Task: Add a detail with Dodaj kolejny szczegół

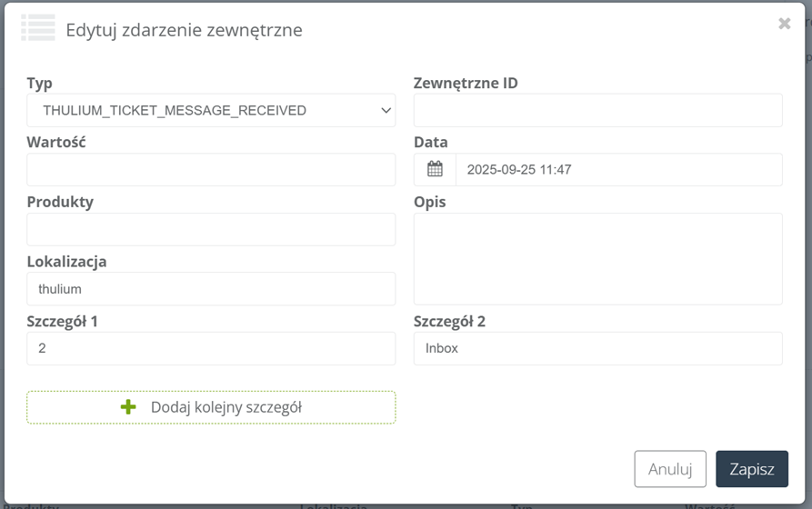Action: click(211, 407)
